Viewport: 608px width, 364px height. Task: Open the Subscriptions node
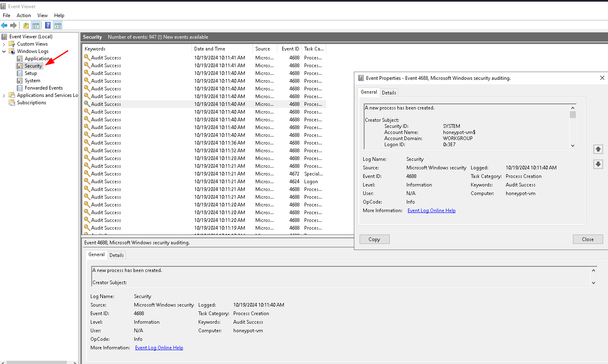pos(31,103)
